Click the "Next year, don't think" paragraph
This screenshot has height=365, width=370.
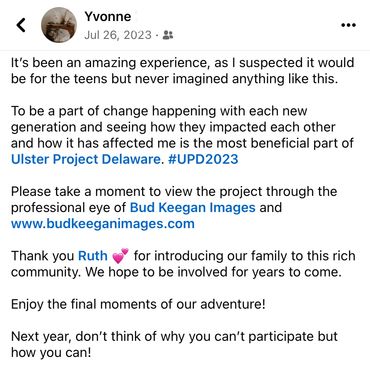(174, 344)
